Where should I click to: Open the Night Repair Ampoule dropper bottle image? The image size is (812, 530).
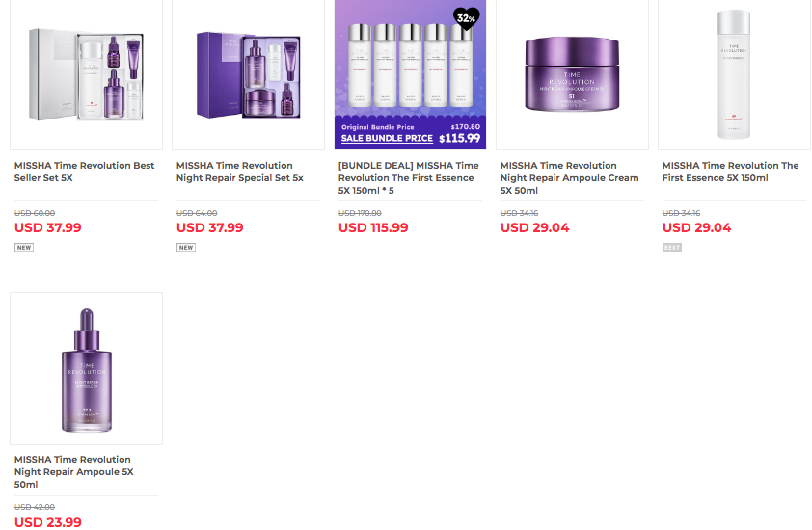[86, 368]
